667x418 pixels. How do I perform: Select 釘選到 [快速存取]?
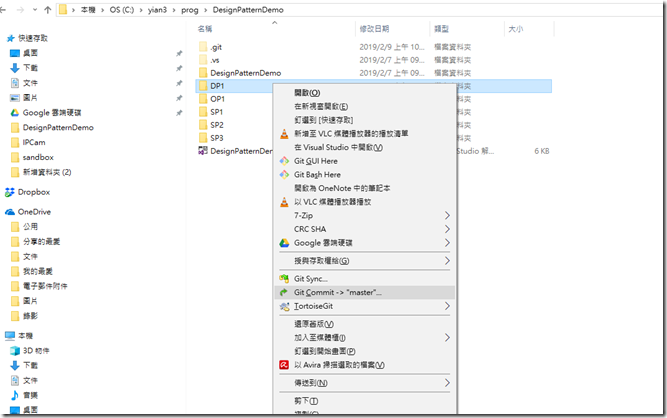365,120
